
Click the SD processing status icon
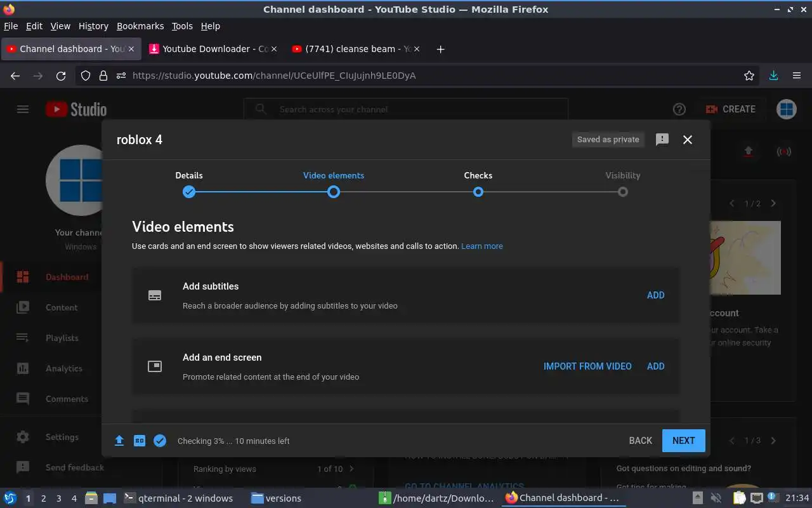[x=140, y=441]
